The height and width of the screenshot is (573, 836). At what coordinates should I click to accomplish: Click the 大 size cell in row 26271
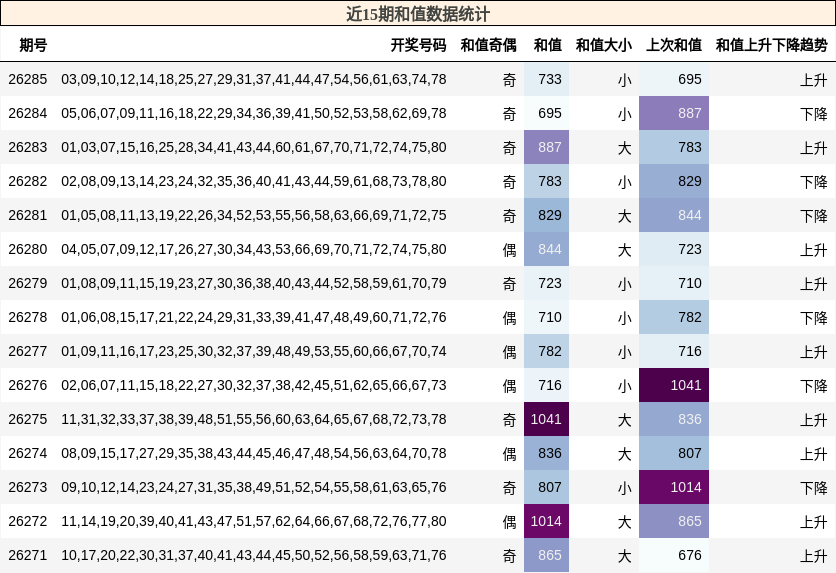pyautogui.click(x=624, y=556)
